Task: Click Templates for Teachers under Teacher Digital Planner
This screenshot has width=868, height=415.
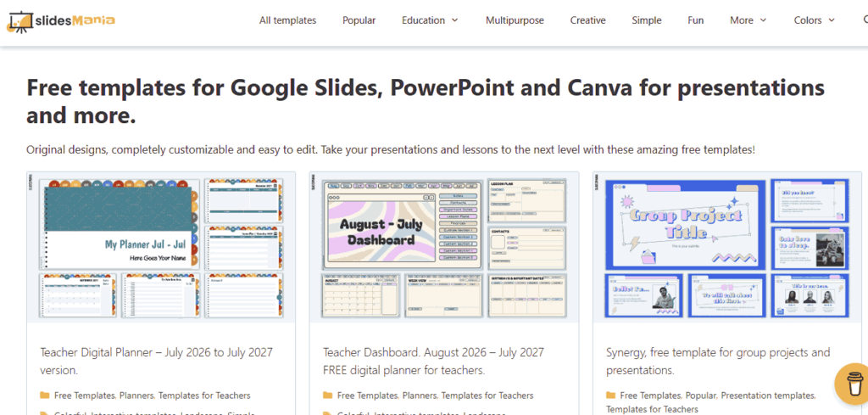Action: pos(205,395)
